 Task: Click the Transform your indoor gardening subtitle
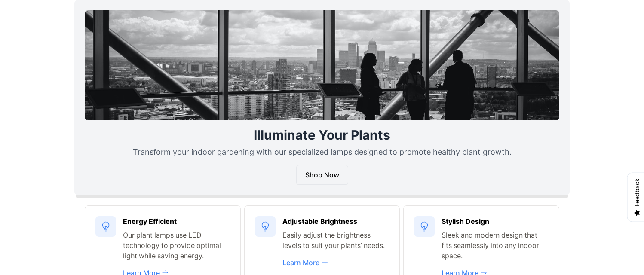[x=322, y=152]
